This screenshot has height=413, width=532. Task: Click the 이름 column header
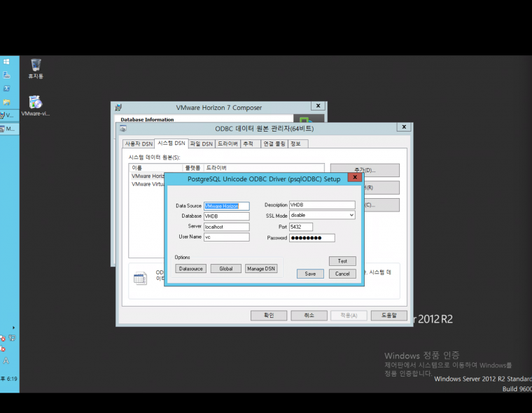(155, 167)
